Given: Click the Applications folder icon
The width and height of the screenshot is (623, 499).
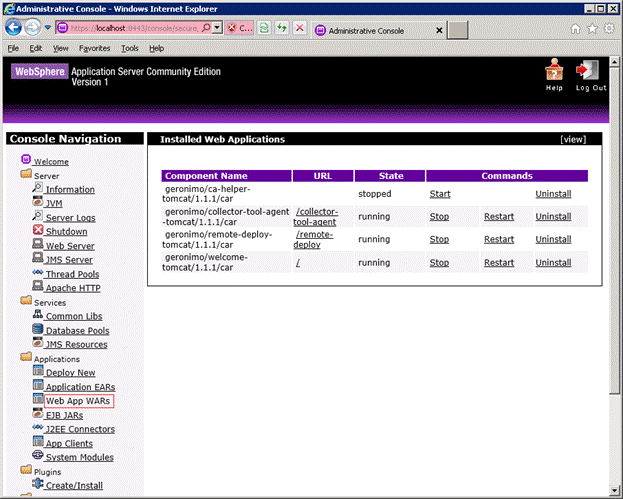Looking at the screenshot, I should coord(26,356).
